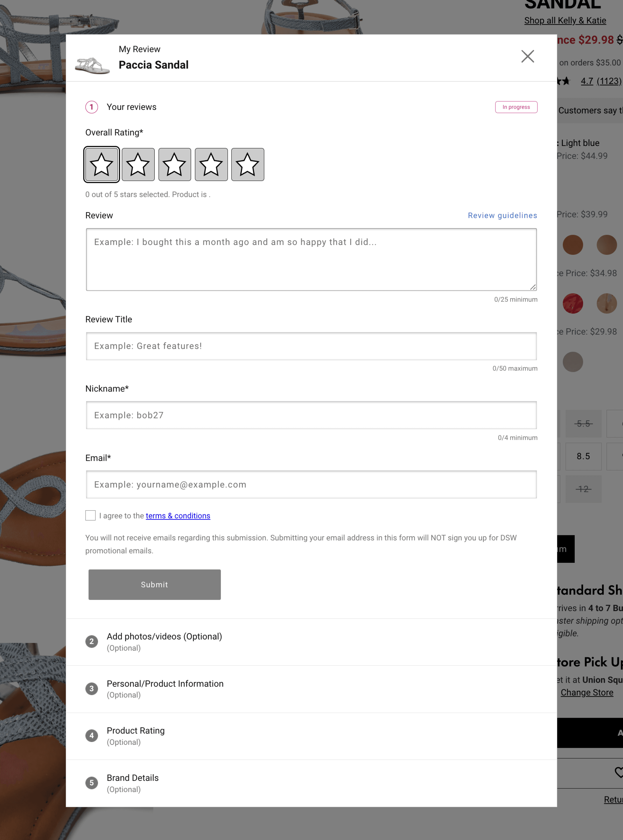
Task: Focus the Review text area
Action: point(311,259)
